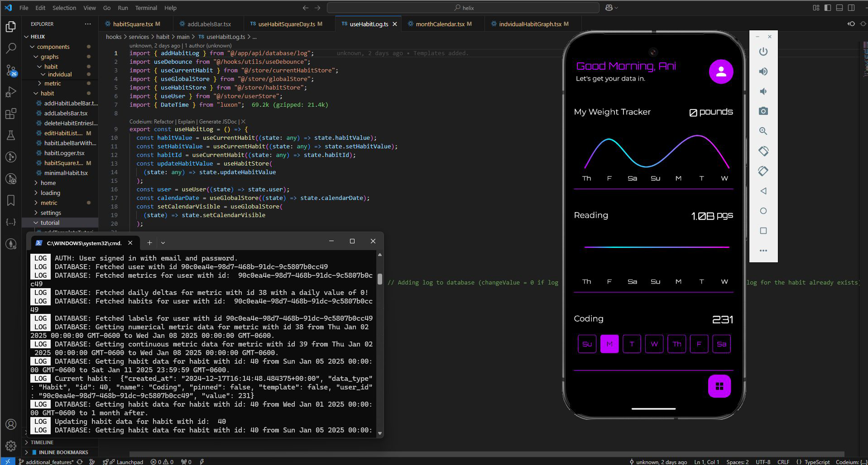
Task: Navigate forward with the title bar arrow
Action: 317,8
